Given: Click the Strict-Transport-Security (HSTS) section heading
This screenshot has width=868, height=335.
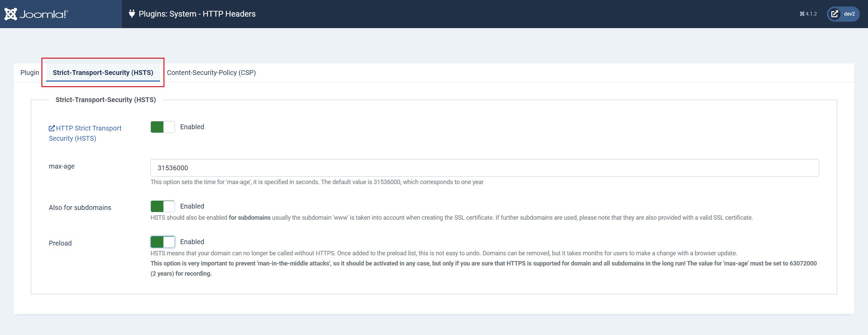Looking at the screenshot, I should point(105,100).
